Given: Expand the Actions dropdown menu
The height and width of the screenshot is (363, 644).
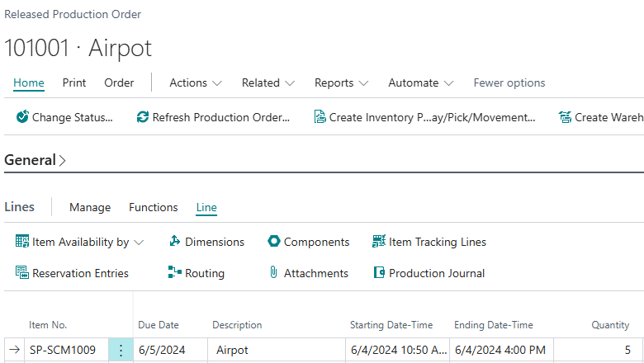Looking at the screenshot, I should (x=196, y=82).
